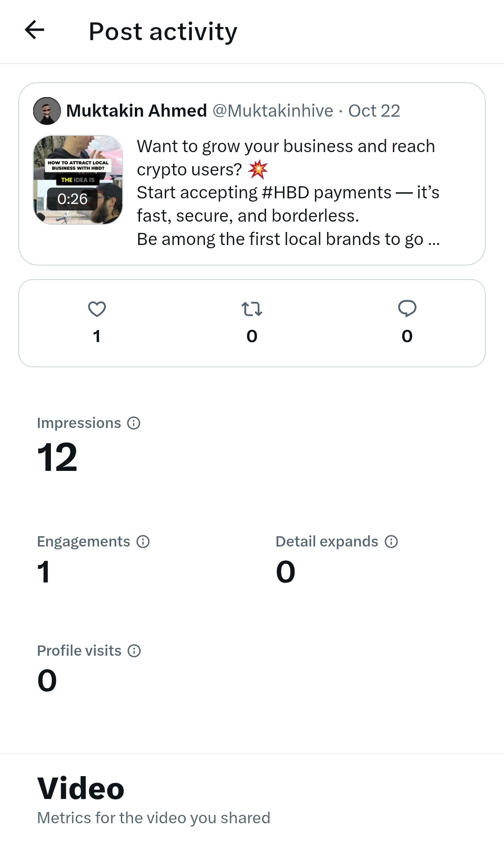Image resolution: width=504 pixels, height=862 pixels.
Task: Show info about Detail expands
Action: (x=391, y=542)
